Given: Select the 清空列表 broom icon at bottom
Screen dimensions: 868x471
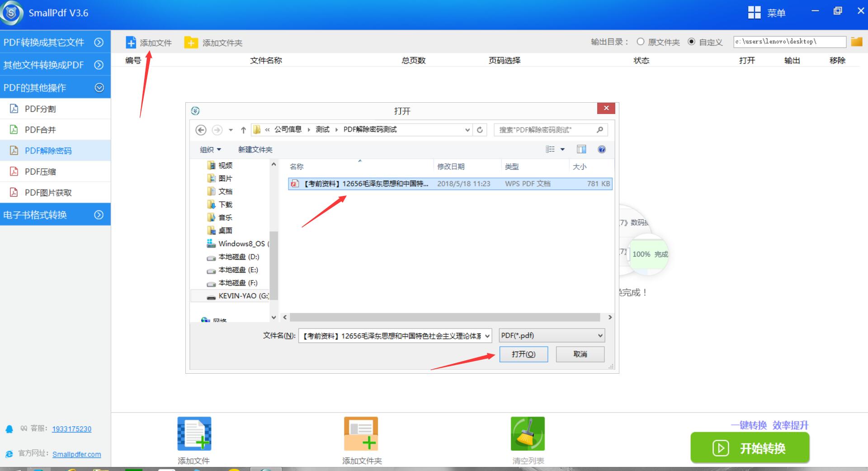Looking at the screenshot, I should pos(527,433).
